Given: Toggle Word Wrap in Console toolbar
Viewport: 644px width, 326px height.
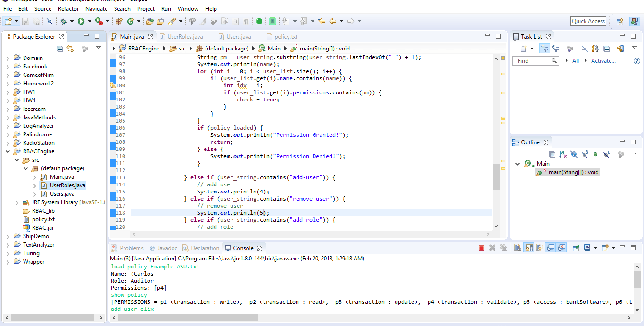Looking at the screenshot, I should (540, 248).
